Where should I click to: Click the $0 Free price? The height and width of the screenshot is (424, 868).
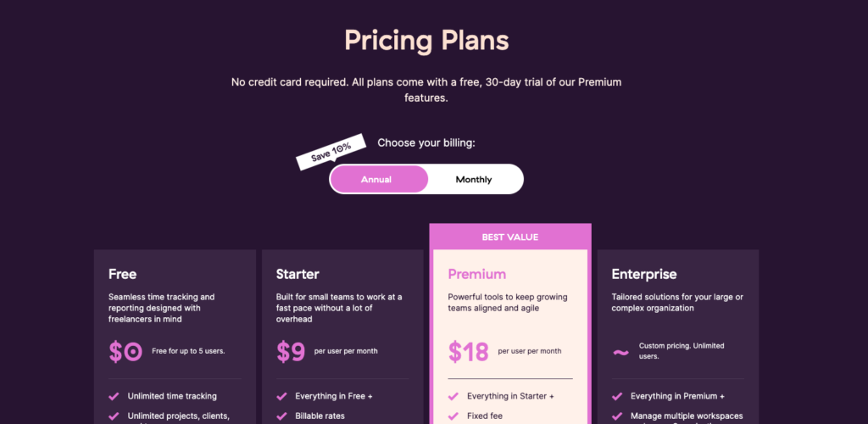pos(125,351)
